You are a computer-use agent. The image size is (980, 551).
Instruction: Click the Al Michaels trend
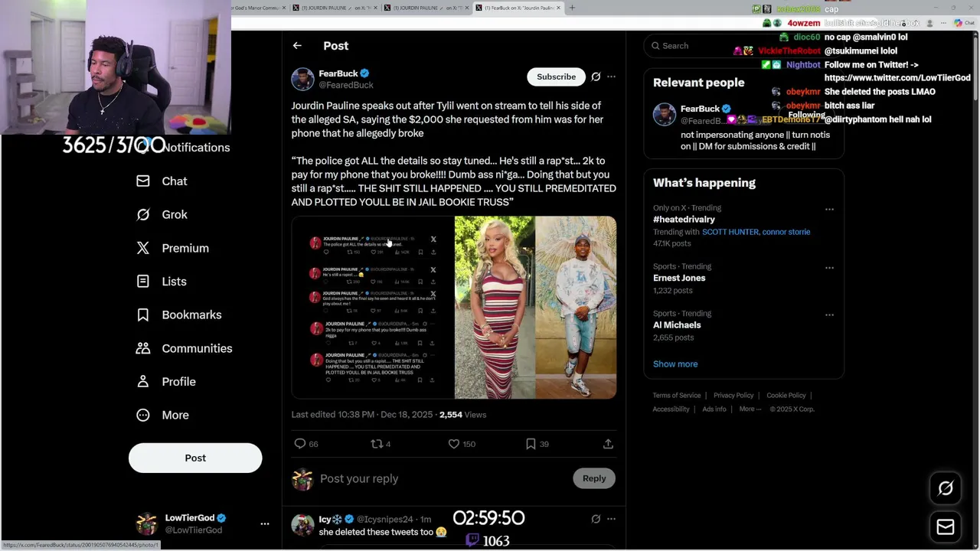(x=677, y=325)
